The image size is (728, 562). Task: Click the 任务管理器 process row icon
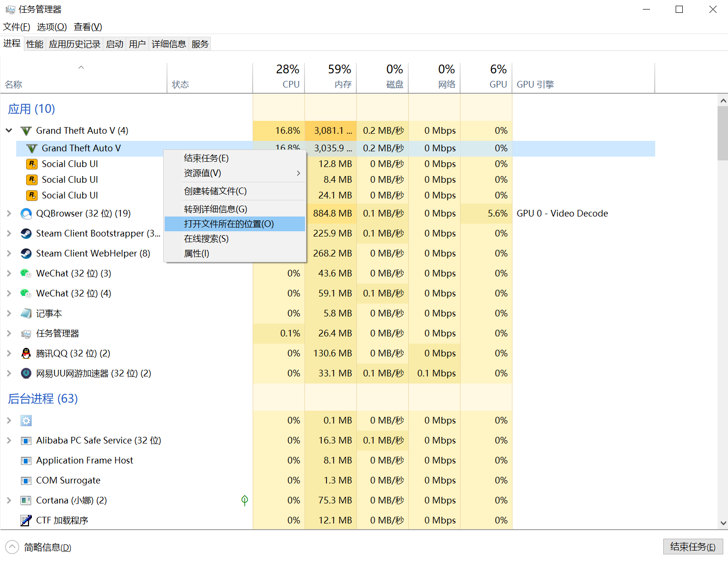(26, 334)
